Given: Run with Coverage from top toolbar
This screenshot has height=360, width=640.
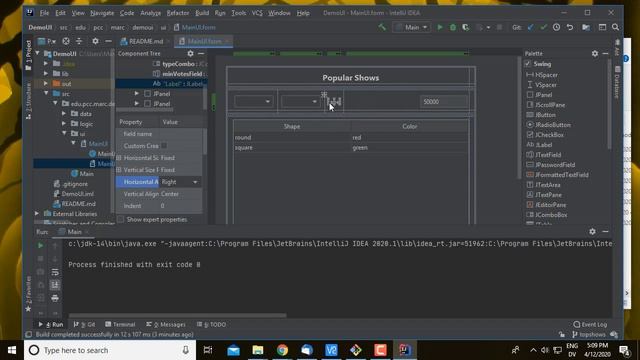Looking at the screenshot, I should click(465, 27).
